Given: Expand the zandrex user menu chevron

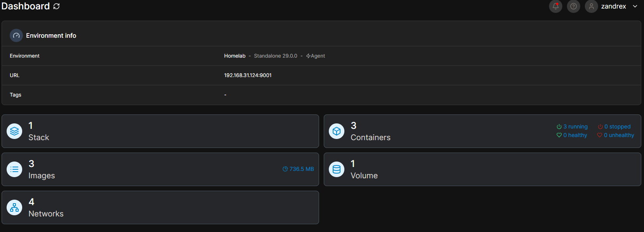Looking at the screenshot, I should tap(635, 6).
